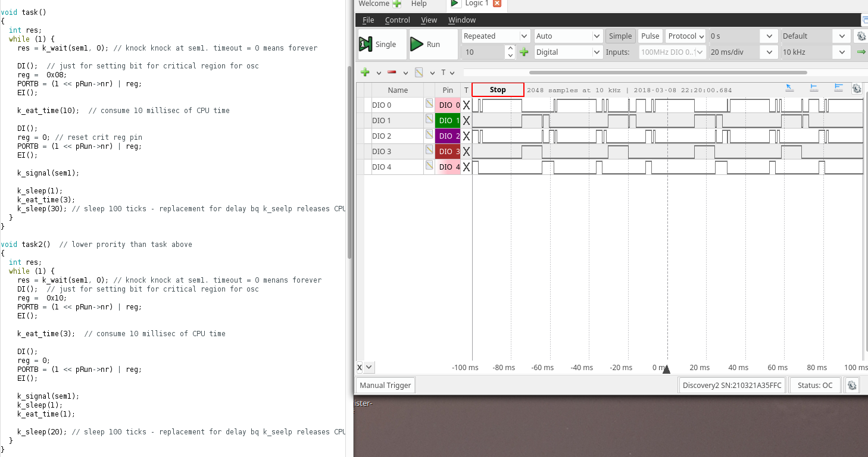Switch to the Help tab
The height and width of the screenshot is (457, 868).
click(x=419, y=4)
